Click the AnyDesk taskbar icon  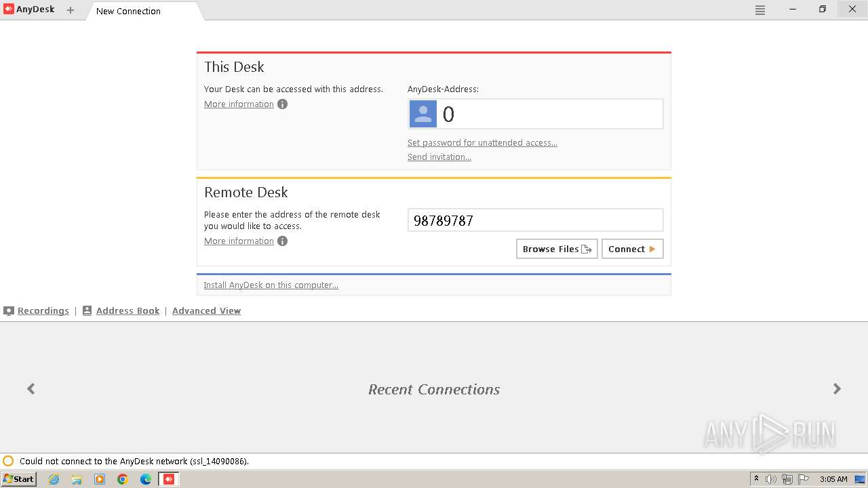click(x=169, y=479)
